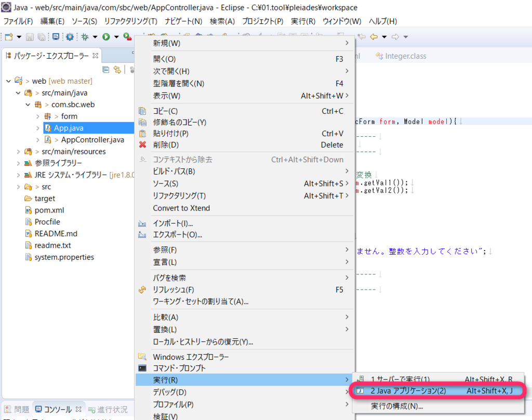The height and width of the screenshot is (420, 532).
Task: Collapse the src/main/java folder node
Action: [18, 93]
